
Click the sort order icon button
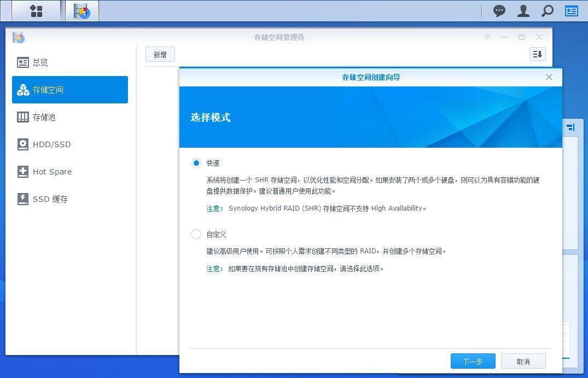pos(537,54)
